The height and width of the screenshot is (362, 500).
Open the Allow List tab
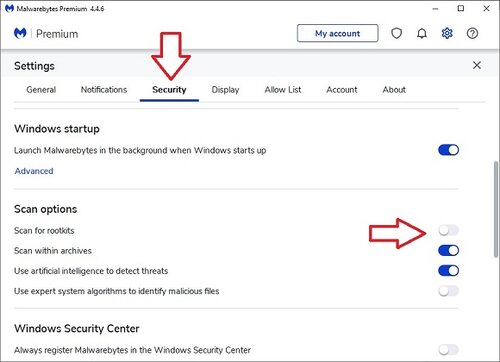(x=283, y=90)
